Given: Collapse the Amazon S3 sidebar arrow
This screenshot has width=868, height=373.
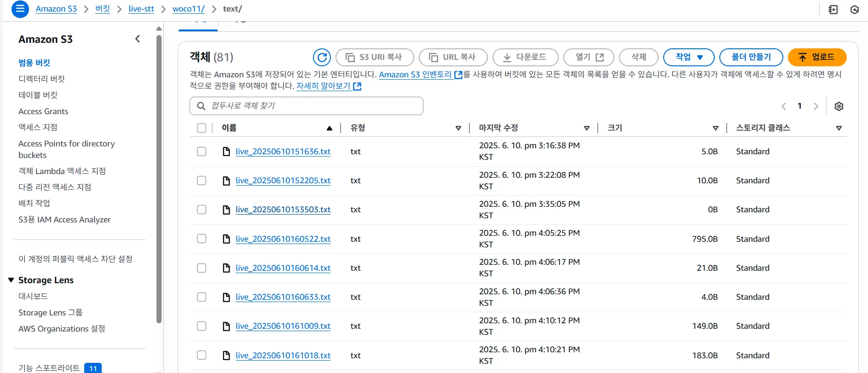Looking at the screenshot, I should [x=137, y=39].
